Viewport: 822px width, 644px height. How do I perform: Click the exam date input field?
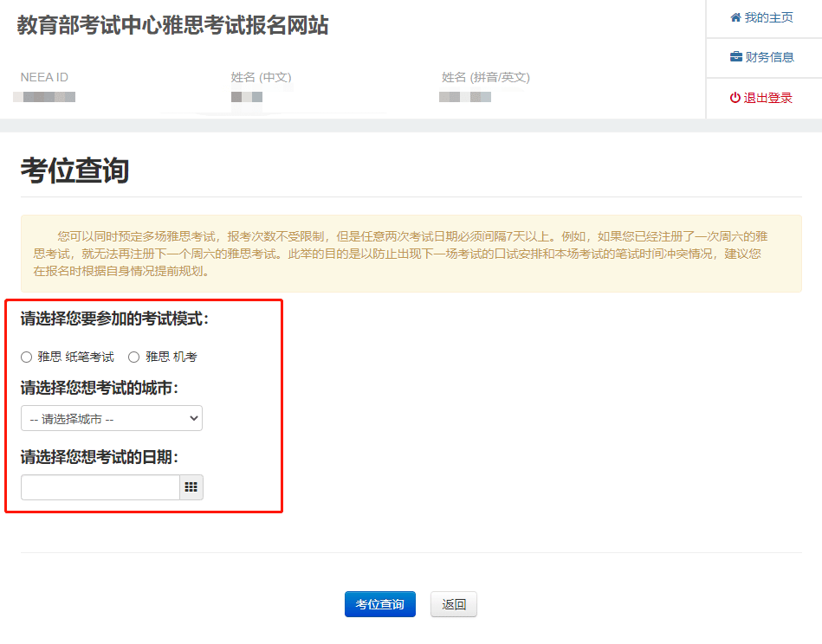[100, 487]
